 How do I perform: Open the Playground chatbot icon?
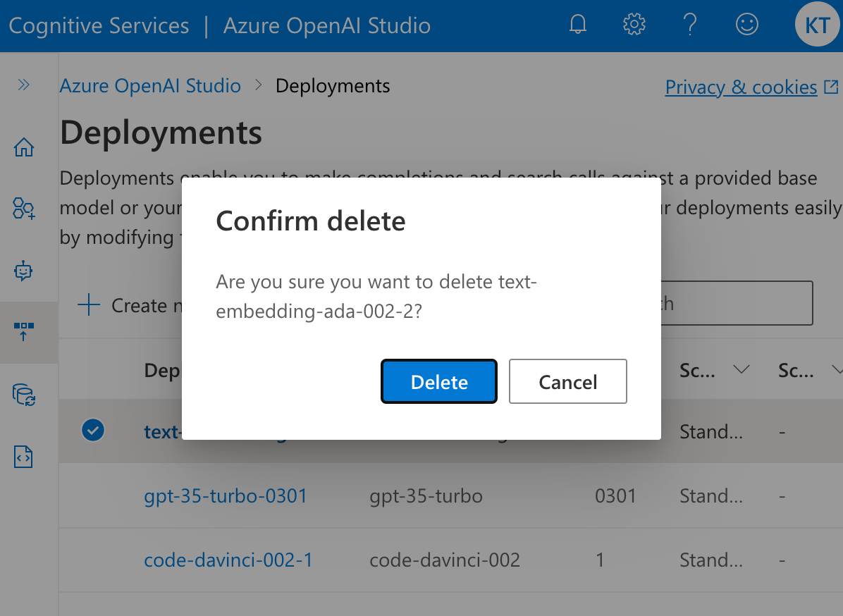(23, 271)
